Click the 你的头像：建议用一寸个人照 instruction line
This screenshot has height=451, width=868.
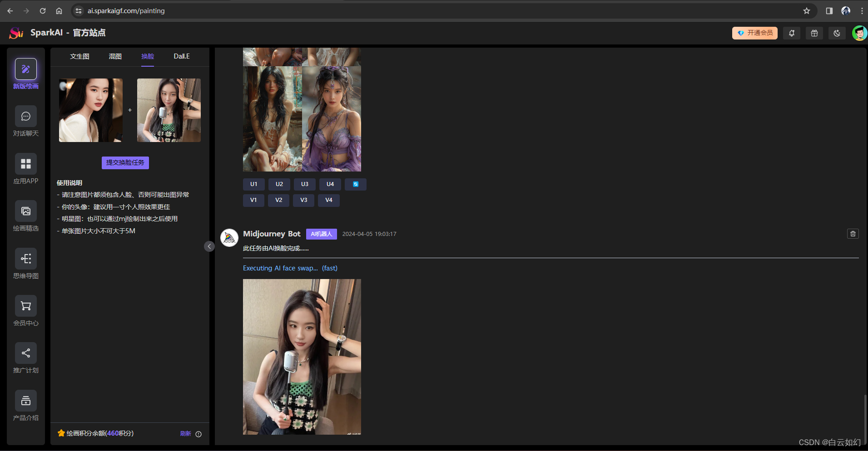(114, 207)
